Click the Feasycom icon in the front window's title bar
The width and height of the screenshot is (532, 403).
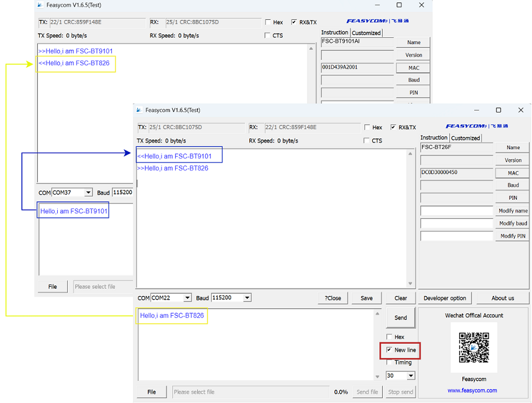[x=139, y=110]
